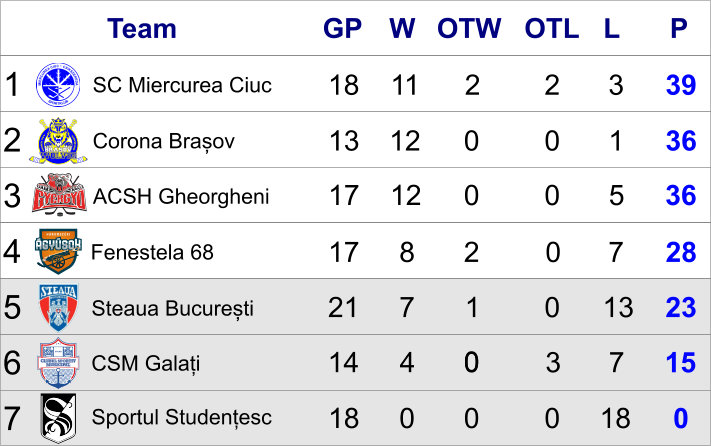711x446 pixels.
Task: Click the SC Miercurea Ciuc team logo
Action: point(58,85)
